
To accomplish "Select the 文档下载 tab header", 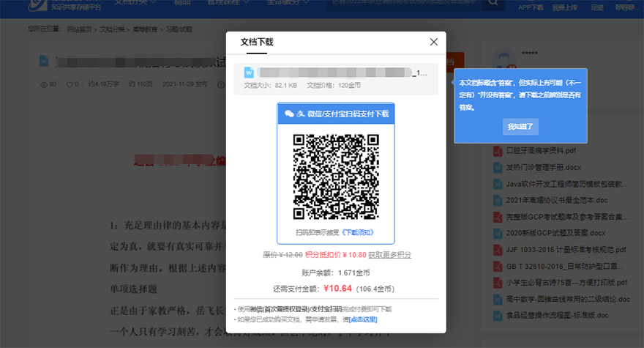I will 257,42.
